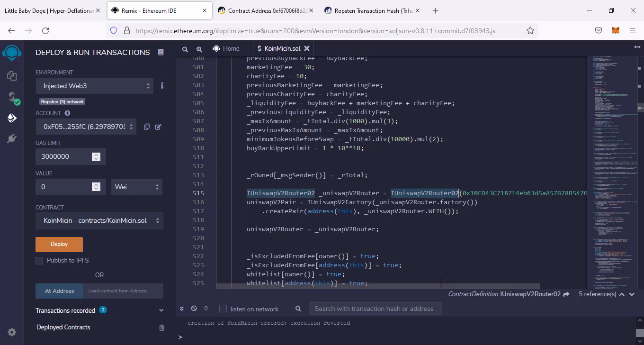Viewport: 644px width, 345px height.
Task: Copy the account address to clipboard
Action: click(x=147, y=127)
